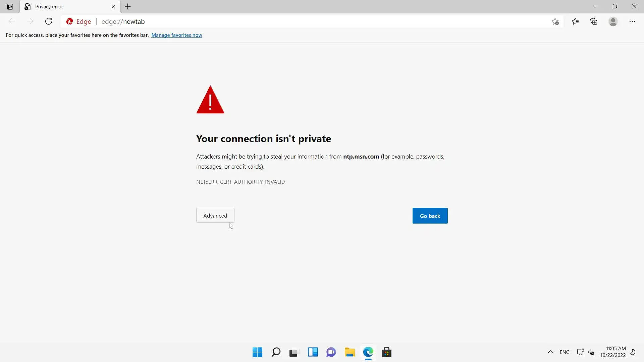Open Settings and more ellipsis menu

click(x=632, y=21)
